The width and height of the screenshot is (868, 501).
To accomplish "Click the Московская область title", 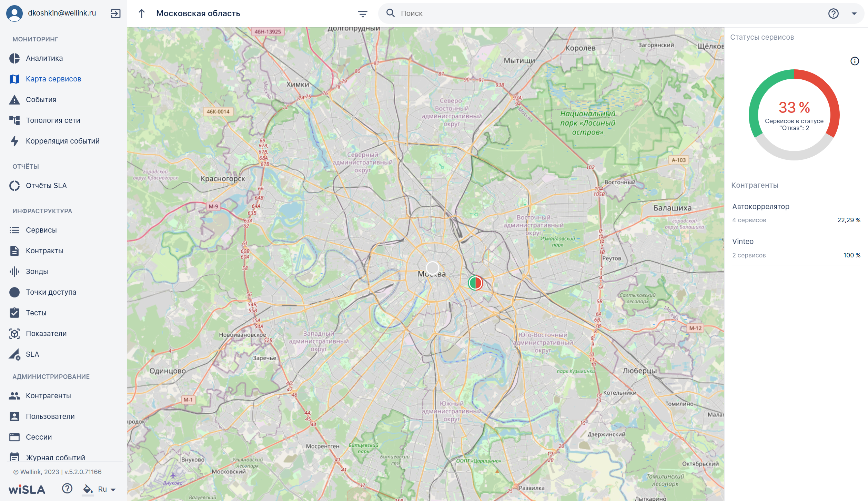I will (x=198, y=13).
